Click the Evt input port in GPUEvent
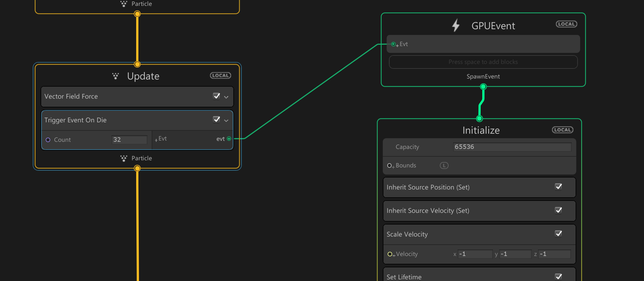 (393, 44)
